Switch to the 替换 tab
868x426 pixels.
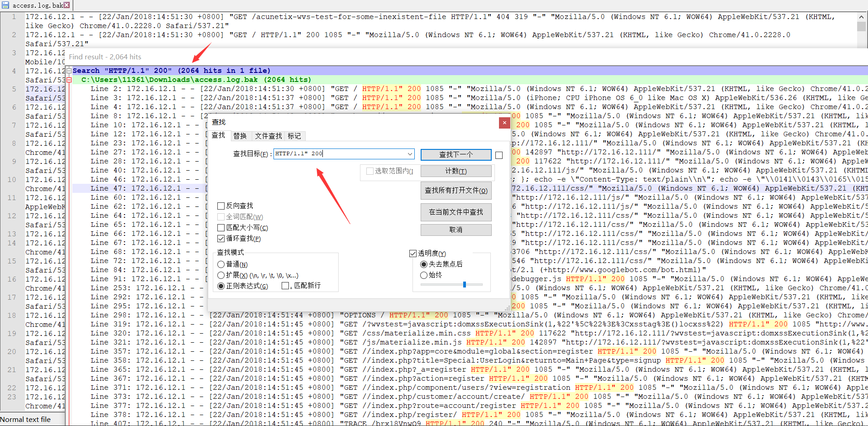[240, 136]
